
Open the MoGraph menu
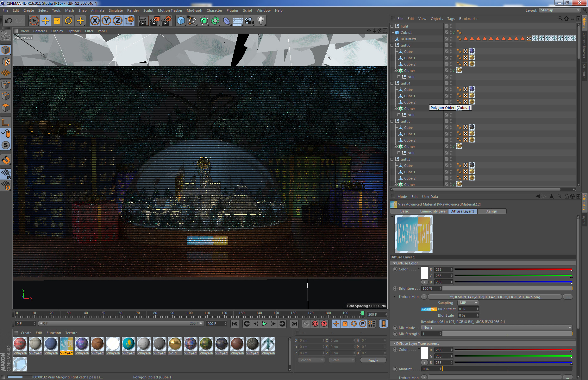(x=194, y=10)
